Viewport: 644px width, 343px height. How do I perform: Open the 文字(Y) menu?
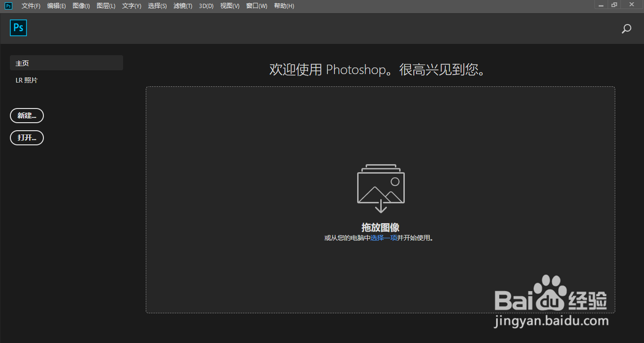(131, 6)
